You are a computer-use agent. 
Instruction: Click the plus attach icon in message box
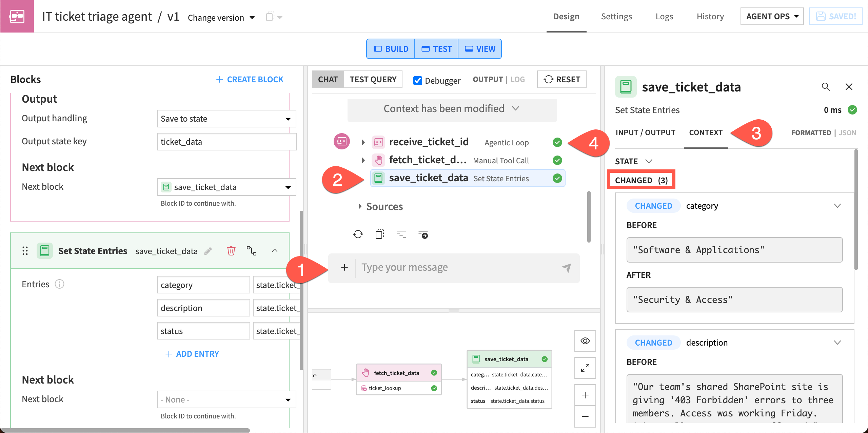(344, 267)
